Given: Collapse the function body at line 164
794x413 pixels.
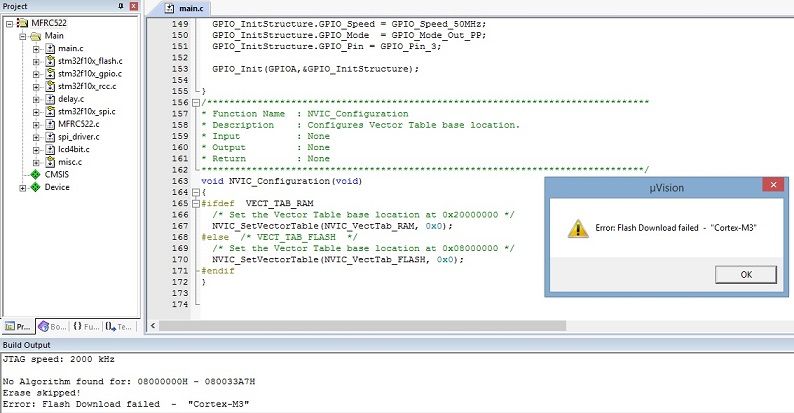Looking at the screenshot, I should [x=196, y=192].
